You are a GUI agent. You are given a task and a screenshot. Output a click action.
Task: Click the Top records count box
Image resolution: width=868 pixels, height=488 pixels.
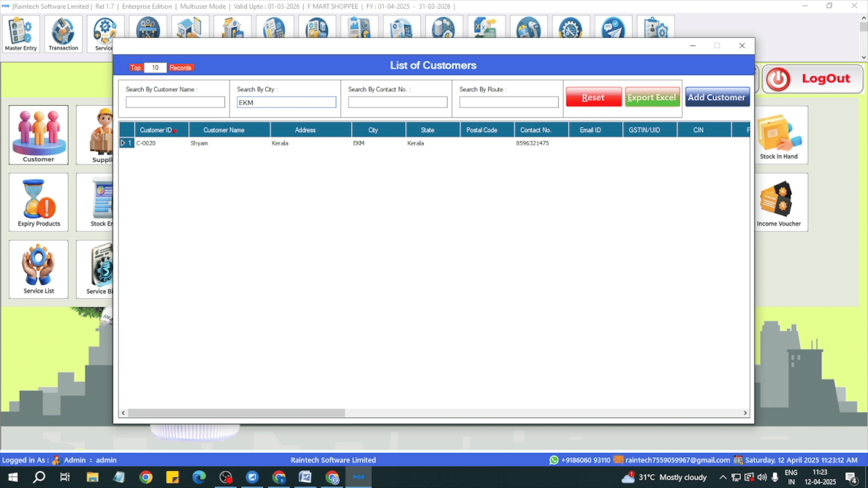click(155, 68)
